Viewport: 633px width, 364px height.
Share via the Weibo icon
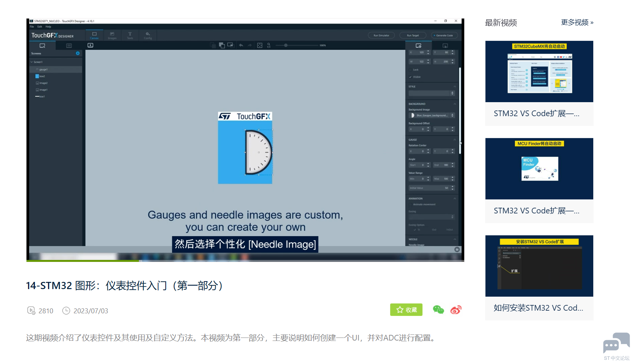click(x=456, y=310)
